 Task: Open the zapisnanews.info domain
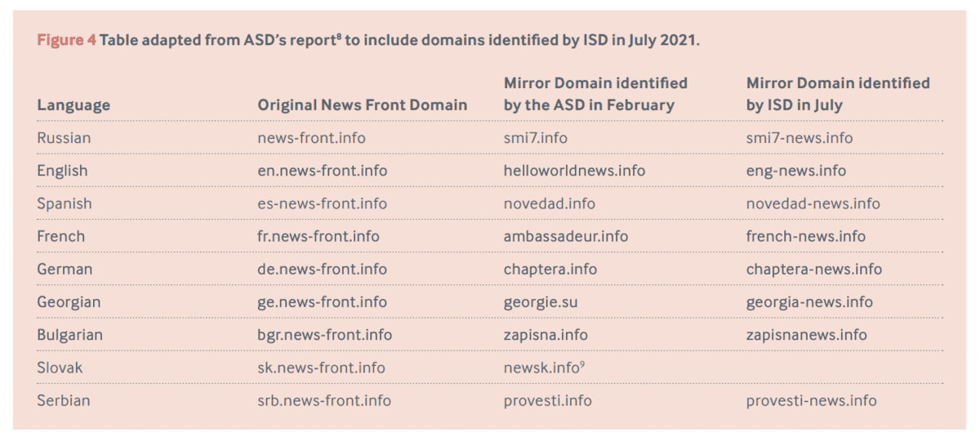(806, 335)
